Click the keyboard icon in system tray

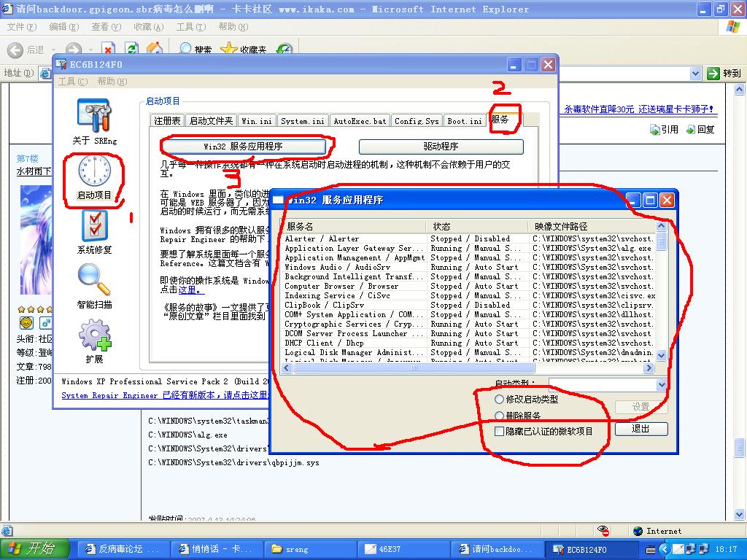click(x=650, y=550)
